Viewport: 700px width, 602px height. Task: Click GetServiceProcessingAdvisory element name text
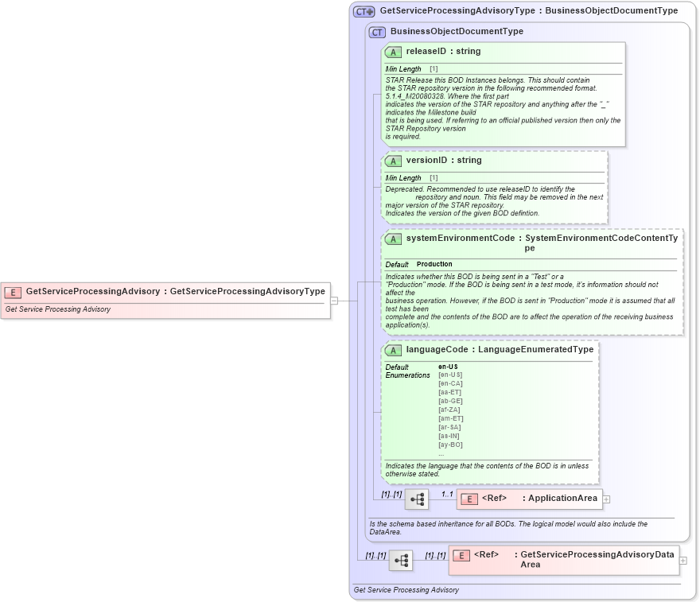coord(93,291)
